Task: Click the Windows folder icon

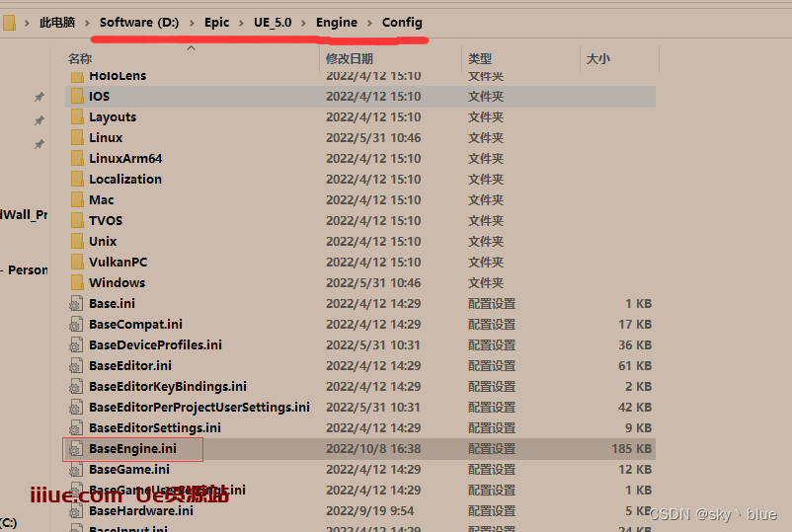Action: point(77,283)
